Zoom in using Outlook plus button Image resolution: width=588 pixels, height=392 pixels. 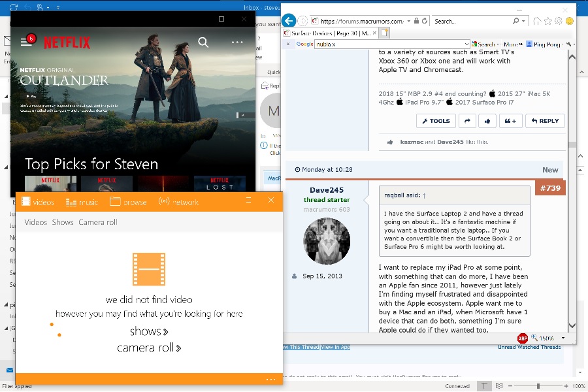click(566, 385)
